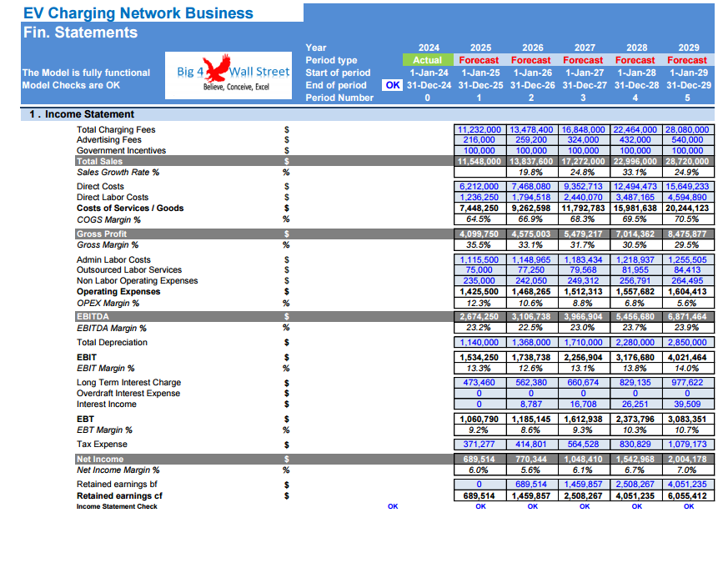Viewport: 728px width, 578px height.
Task: Select the Total Sales value 28,720,000
Action: (x=687, y=161)
